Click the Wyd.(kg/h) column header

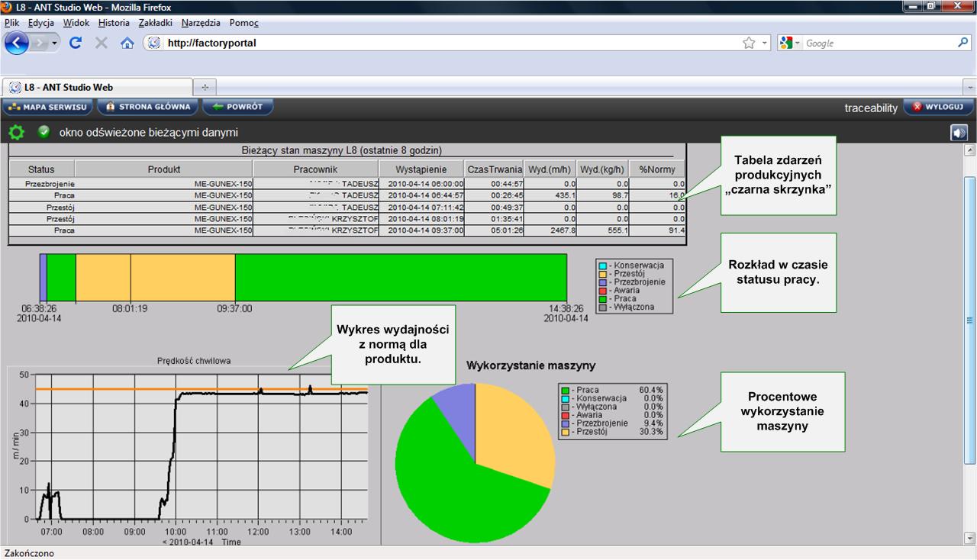(603, 169)
